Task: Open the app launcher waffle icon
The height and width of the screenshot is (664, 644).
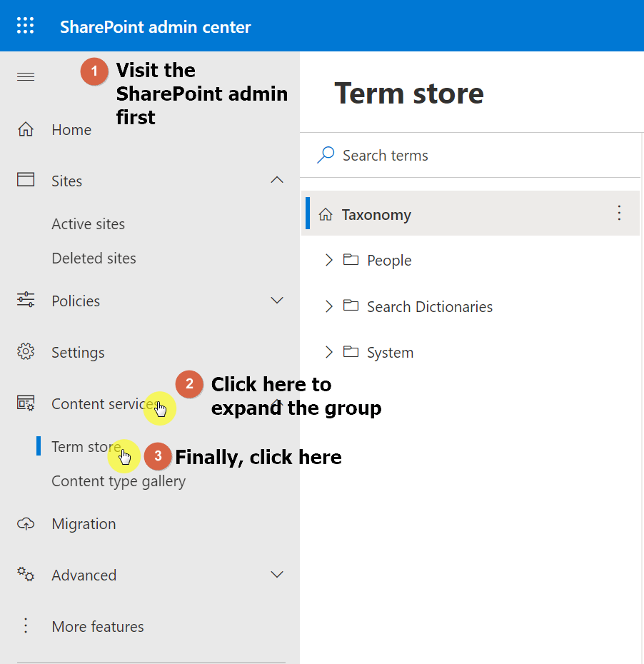Action: (x=26, y=26)
